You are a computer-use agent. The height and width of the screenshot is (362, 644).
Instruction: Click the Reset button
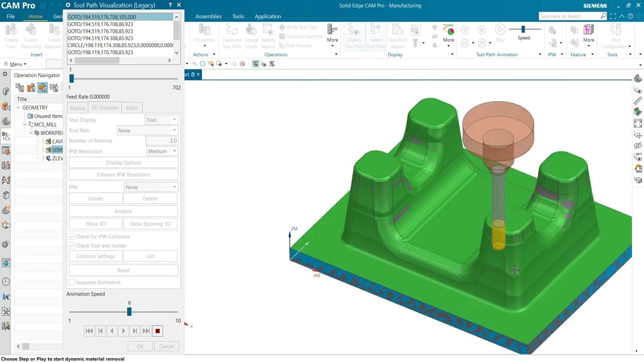pos(123,270)
